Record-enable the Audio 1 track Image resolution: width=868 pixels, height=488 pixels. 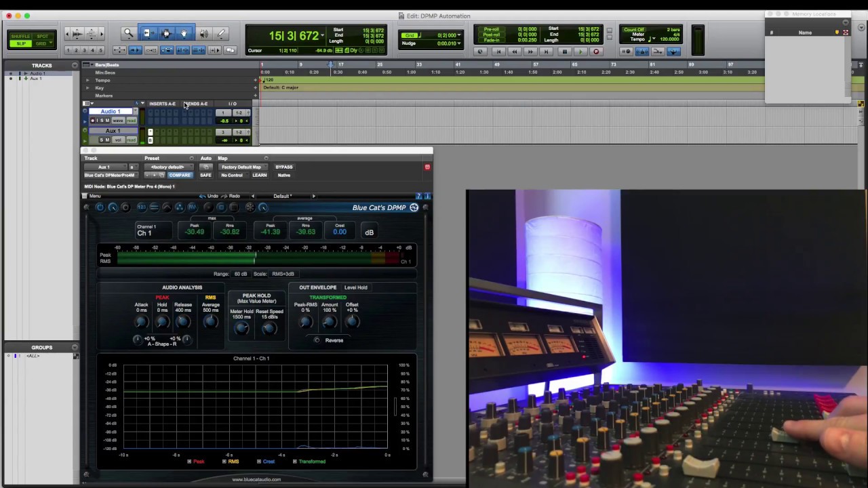pyautogui.click(x=93, y=121)
